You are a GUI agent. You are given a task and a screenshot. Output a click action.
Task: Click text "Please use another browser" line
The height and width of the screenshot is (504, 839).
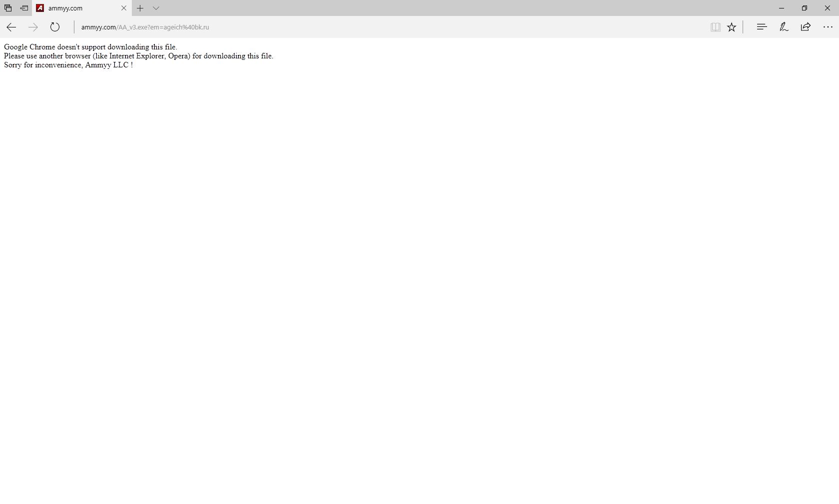pos(138,56)
